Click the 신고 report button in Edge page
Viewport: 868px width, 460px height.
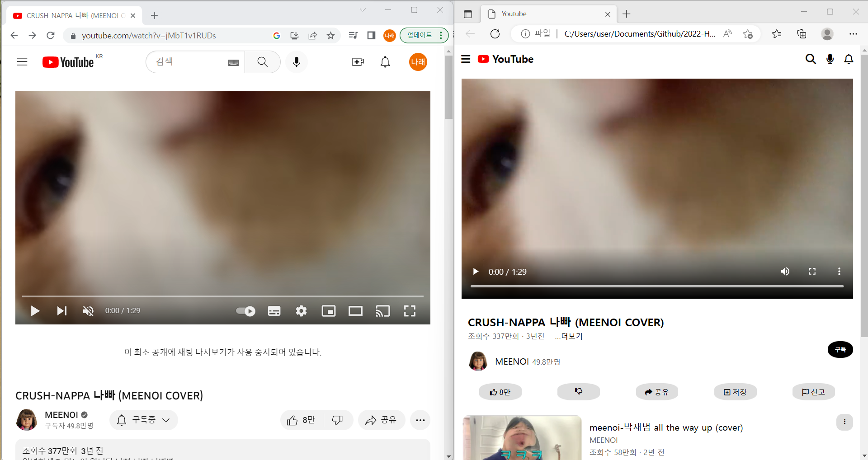tap(814, 392)
